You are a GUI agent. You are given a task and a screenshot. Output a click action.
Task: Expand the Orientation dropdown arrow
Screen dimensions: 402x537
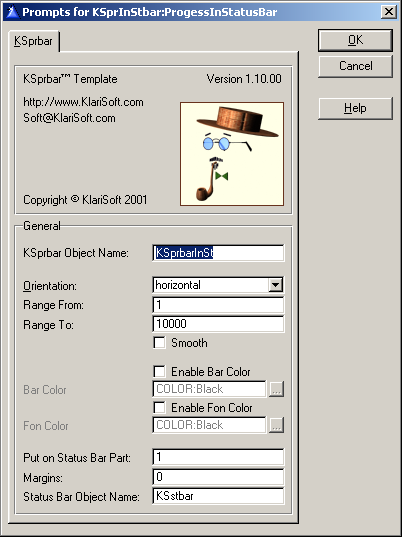(275, 285)
